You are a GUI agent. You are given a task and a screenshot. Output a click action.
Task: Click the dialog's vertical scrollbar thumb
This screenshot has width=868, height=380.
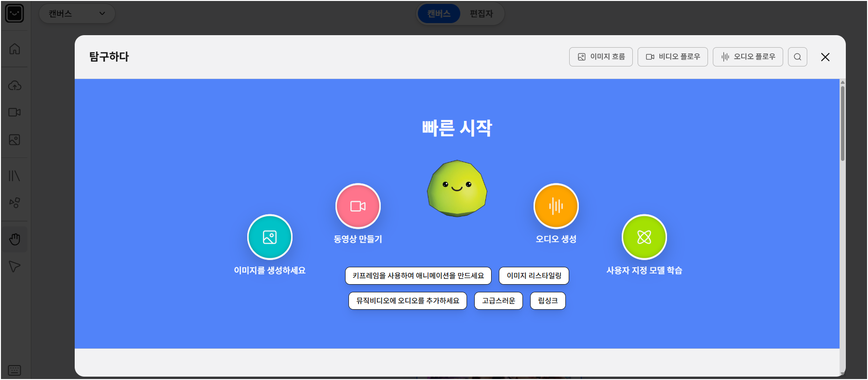click(x=842, y=123)
